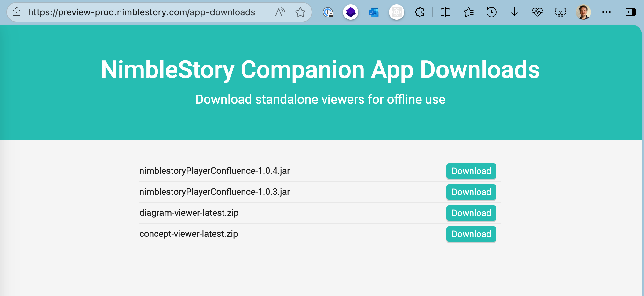Open the 1Password extension
This screenshot has height=296, width=644.
(328, 12)
